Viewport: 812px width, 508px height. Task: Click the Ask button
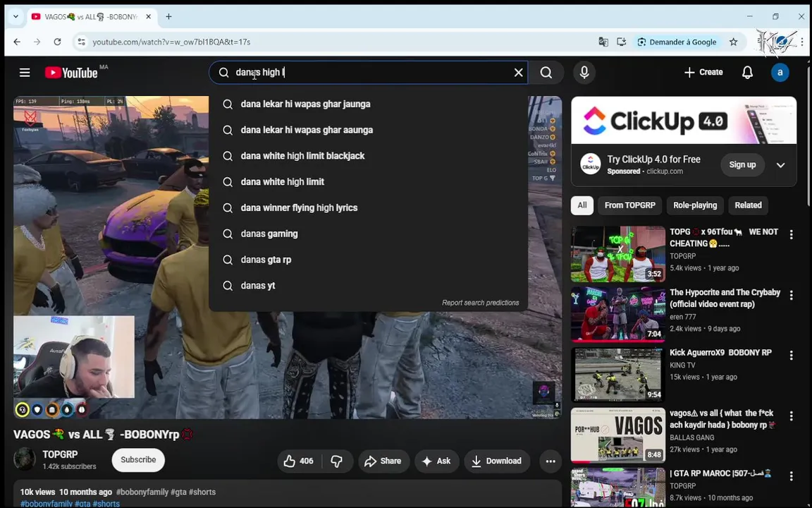pos(436,461)
